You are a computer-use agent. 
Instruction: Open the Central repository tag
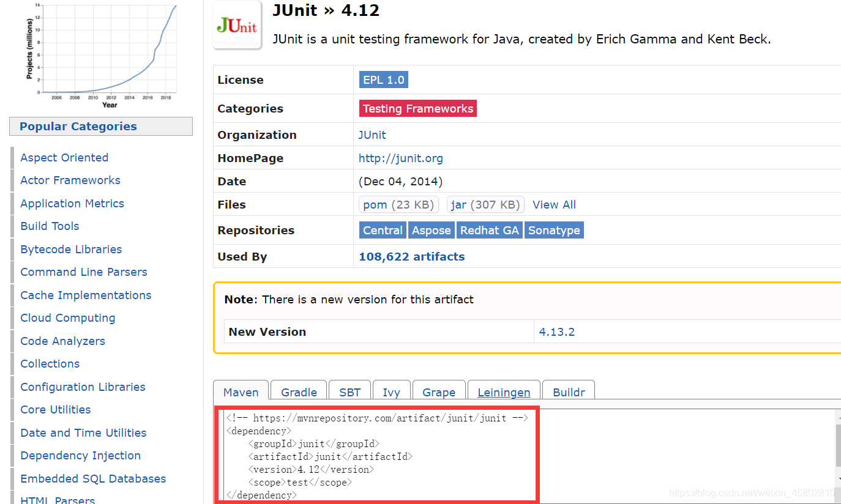pyautogui.click(x=383, y=230)
